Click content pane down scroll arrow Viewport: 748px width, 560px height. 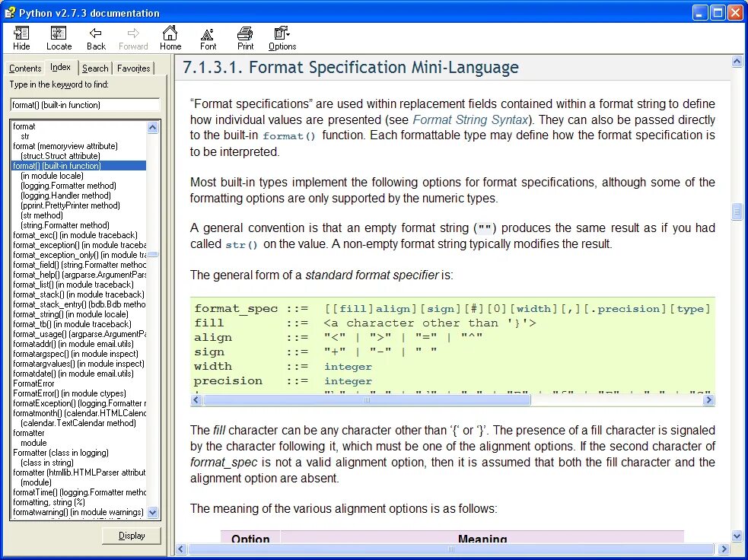click(x=737, y=537)
